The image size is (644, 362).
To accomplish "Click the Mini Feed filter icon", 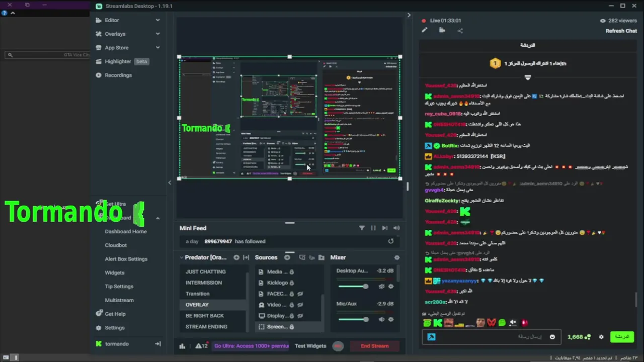I will [x=362, y=228].
